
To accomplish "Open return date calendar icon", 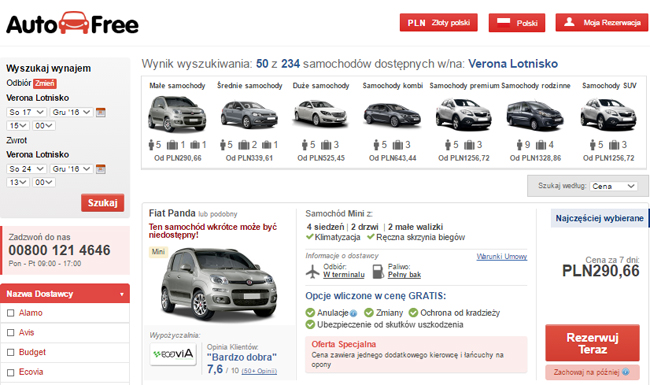I will coord(101,169).
